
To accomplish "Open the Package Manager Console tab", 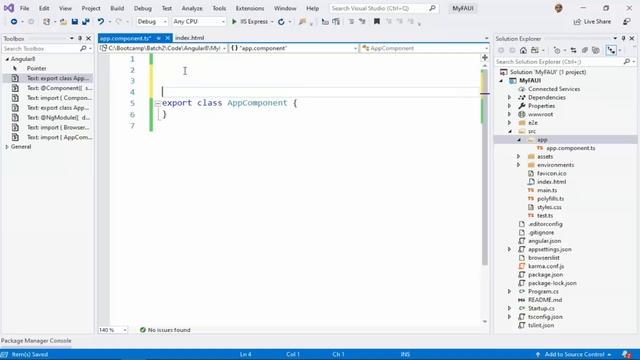I will [36, 340].
